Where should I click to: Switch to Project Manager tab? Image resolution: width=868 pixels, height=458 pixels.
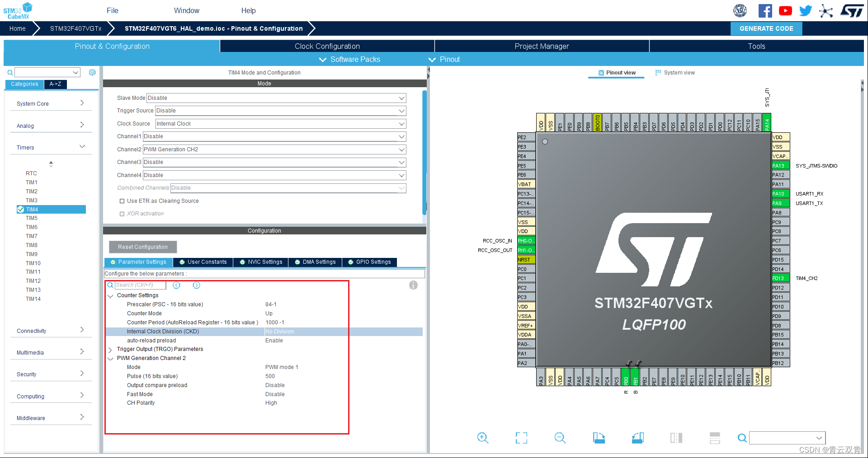[542, 46]
